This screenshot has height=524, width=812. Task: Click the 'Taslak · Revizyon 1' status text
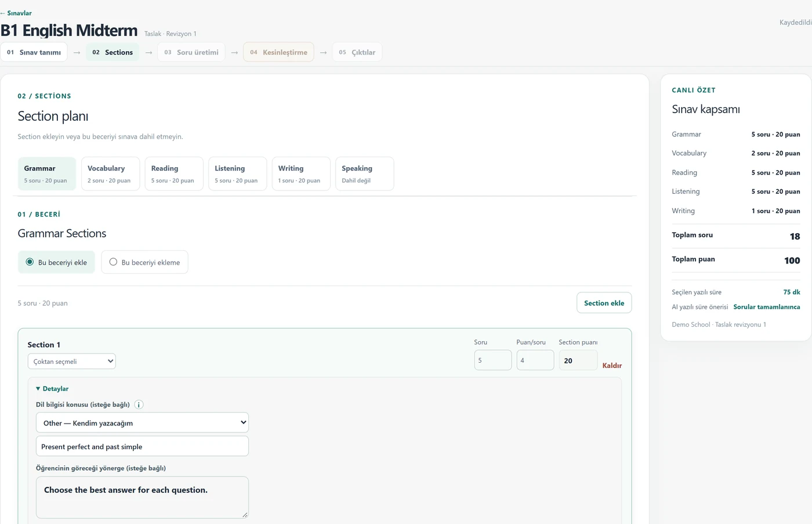(x=171, y=34)
